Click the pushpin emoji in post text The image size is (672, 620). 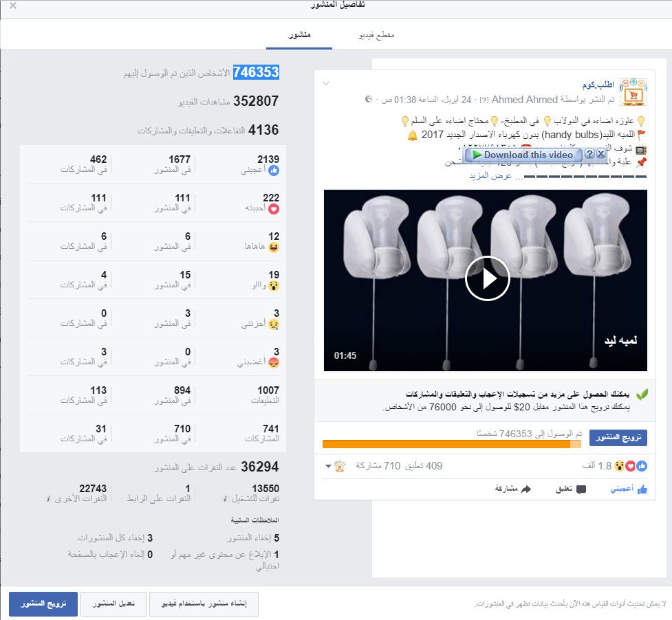point(641,163)
